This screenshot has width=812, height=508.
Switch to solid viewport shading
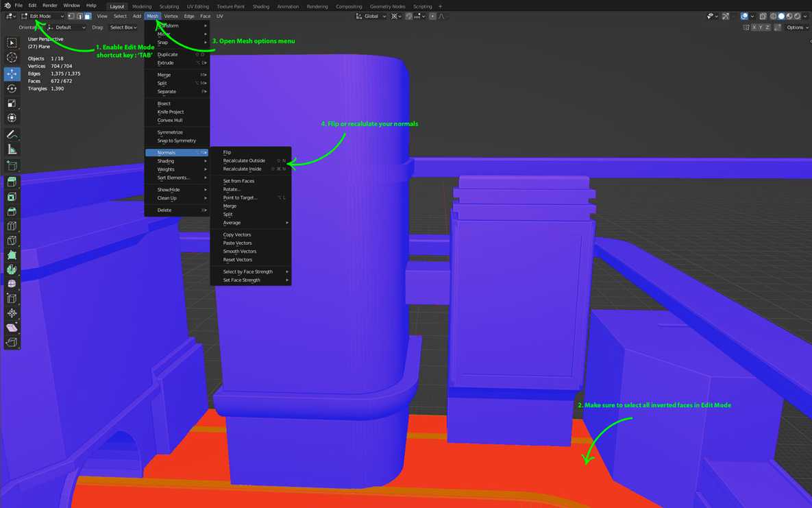coord(782,16)
